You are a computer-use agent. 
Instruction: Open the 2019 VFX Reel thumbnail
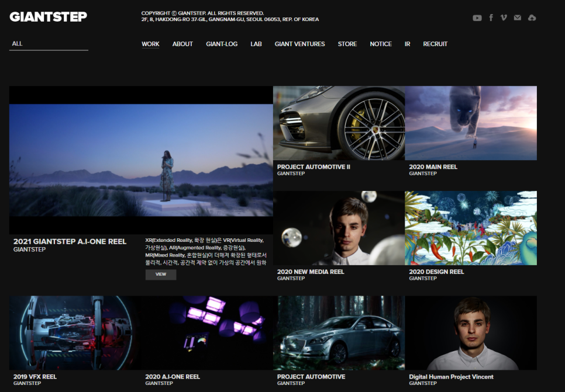pyautogui.click(x=75, y=333)
